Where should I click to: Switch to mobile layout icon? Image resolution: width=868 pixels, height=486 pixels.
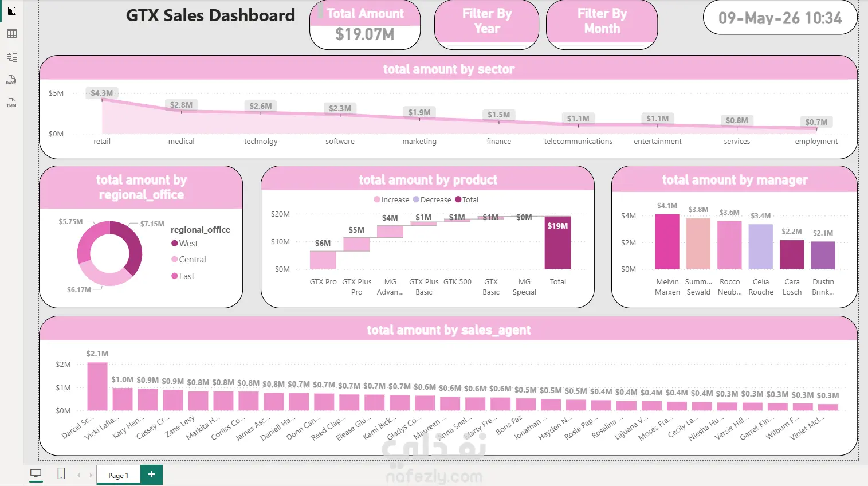tap(61, 474)
